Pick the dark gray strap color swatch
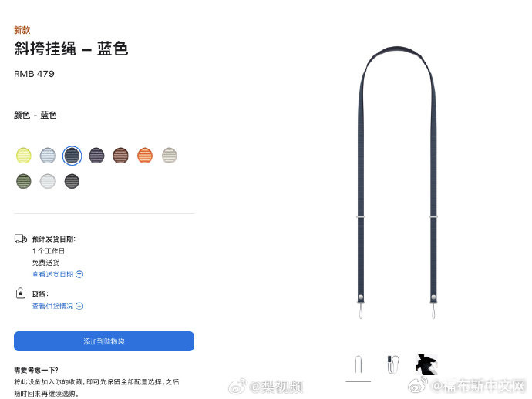Screen dimensions: 532x399 point(72,181)
